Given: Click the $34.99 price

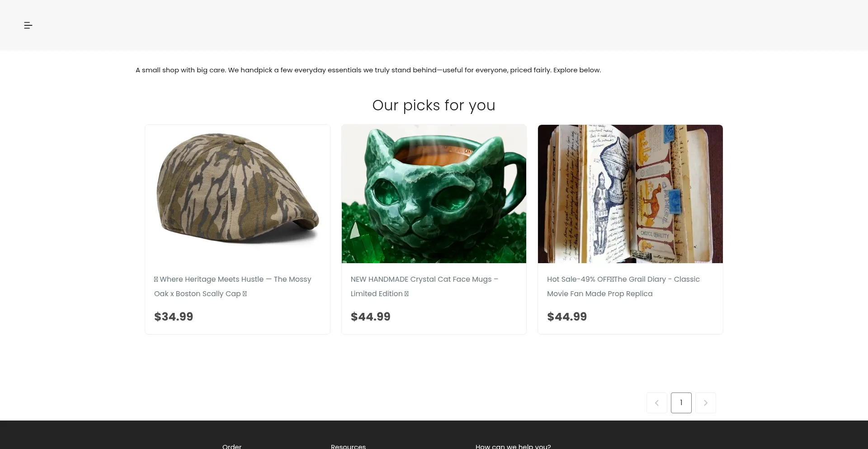Looking at the screenshot, I should click(x=174, y=317).
